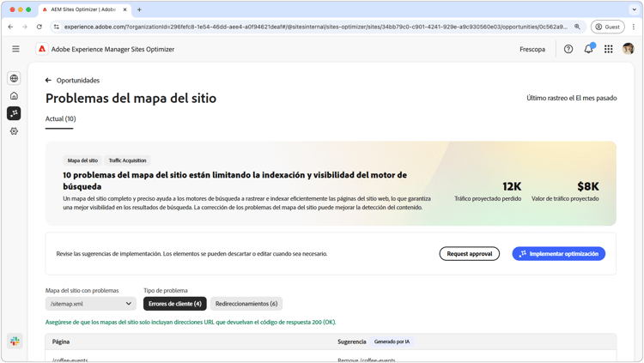Click the zoom magnifier icon in address bar
The image size is (644, 363).
tap(577, 27)
